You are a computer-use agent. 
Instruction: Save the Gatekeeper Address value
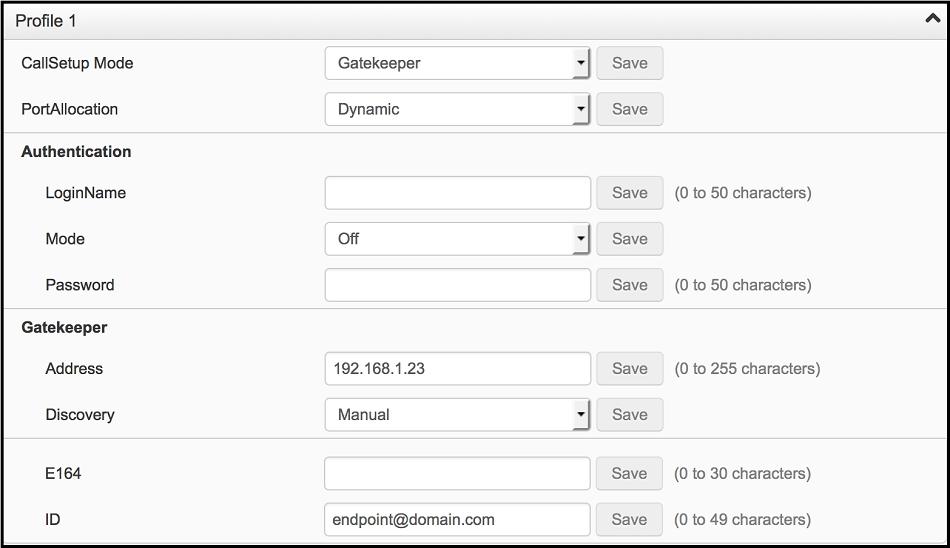[629, 369]
